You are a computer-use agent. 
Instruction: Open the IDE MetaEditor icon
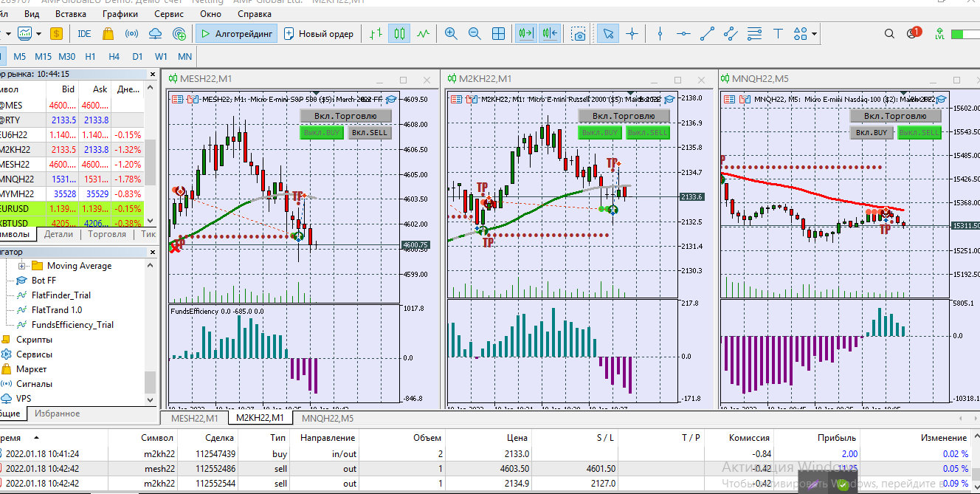(x=84, y=33)
